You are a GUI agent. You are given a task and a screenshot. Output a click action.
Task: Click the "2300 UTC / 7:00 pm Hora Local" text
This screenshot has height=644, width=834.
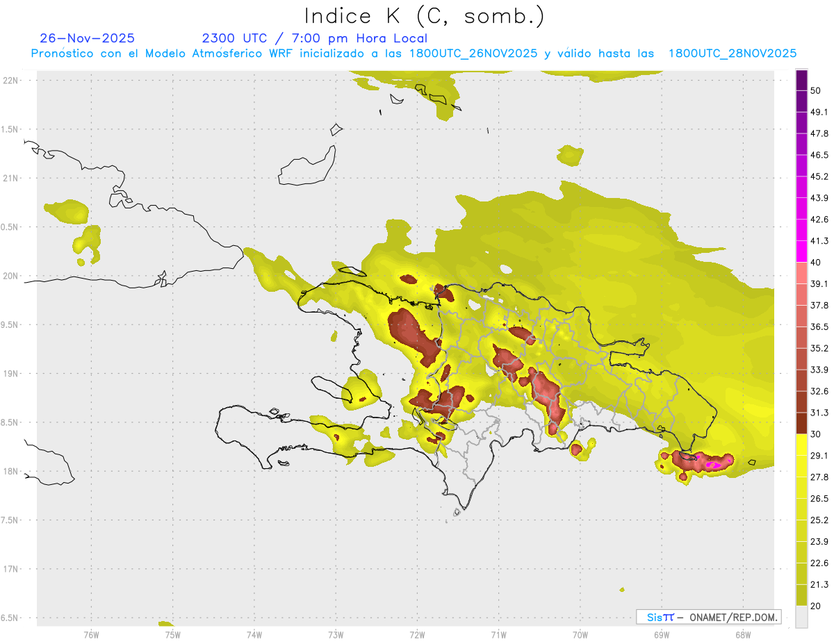pos(314,38)
